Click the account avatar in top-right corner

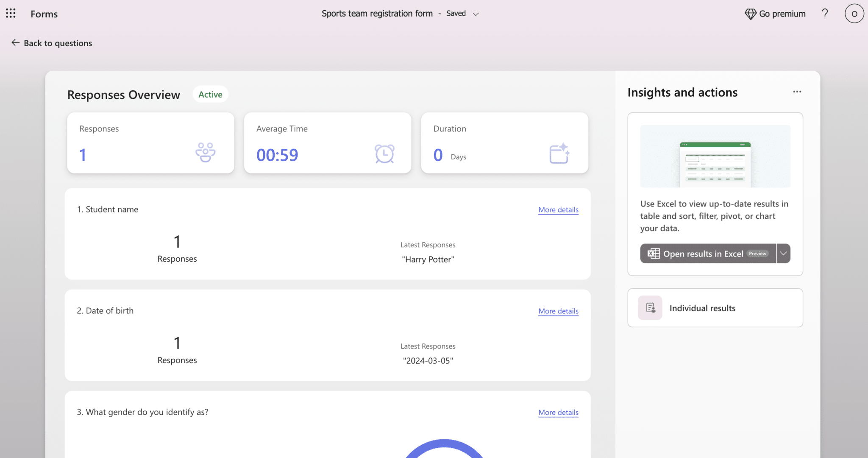click(x=854, y=14)
